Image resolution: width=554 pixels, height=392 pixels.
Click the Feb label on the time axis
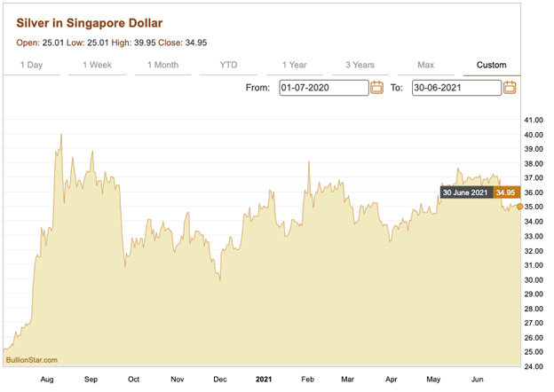(x=307, y=380)
